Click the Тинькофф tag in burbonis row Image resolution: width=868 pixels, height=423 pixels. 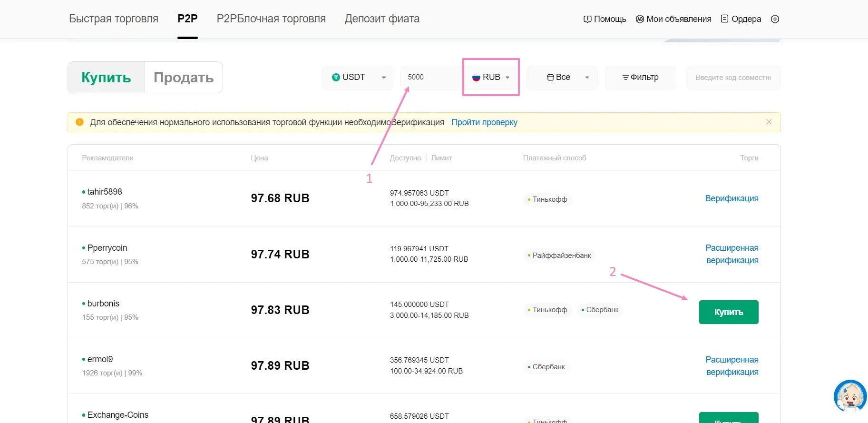pyautogui.click(x=547, y=310)
